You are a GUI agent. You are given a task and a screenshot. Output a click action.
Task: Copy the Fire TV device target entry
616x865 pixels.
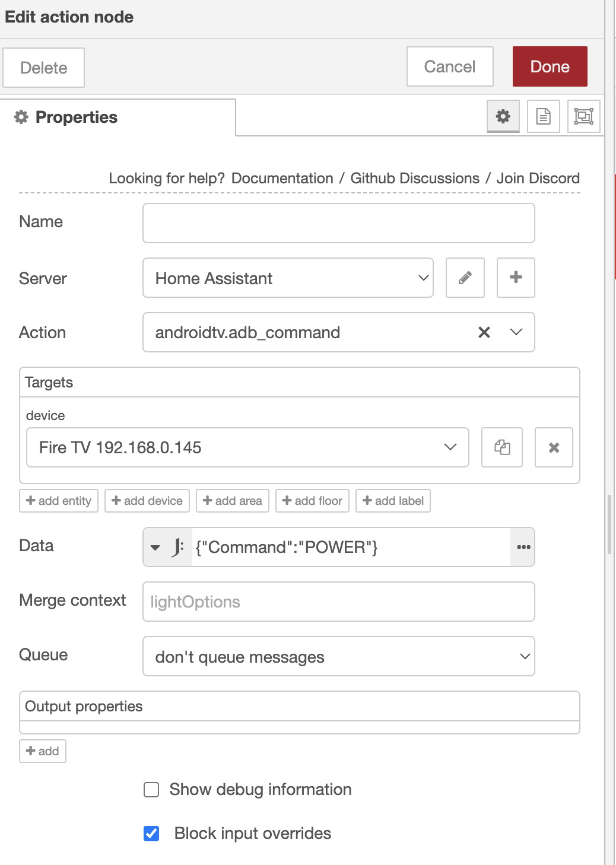pos(501,447)
